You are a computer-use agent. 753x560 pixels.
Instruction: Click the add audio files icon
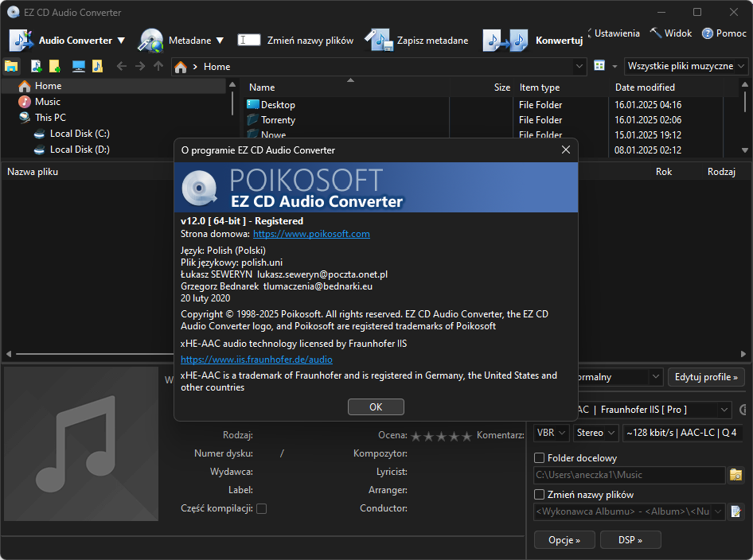(36, 66)
